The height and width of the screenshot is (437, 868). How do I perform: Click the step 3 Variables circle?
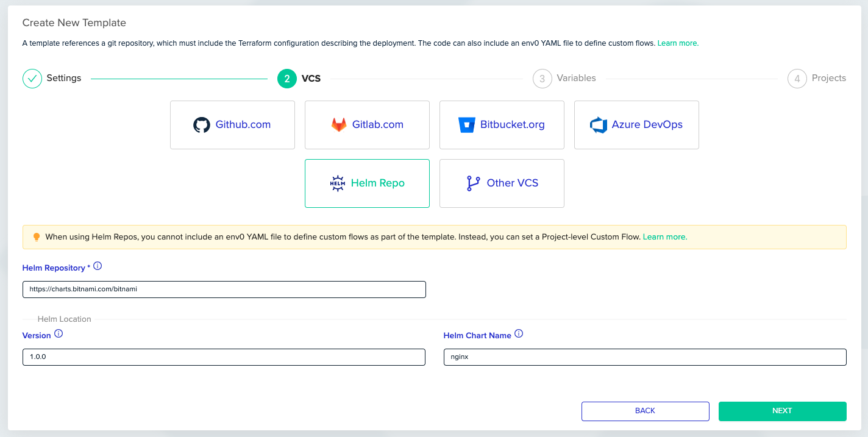(x=542, y=79)
